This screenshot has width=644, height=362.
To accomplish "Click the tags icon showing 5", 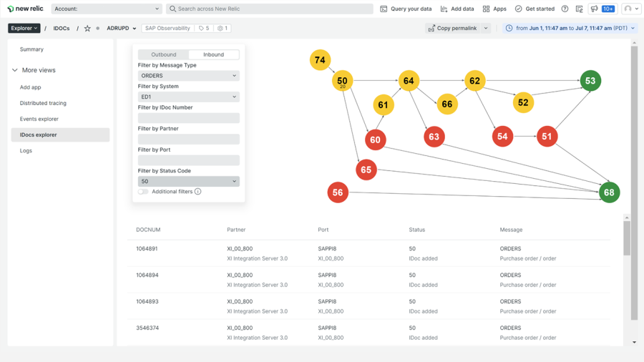I will pyautogui.click(x=204, y=29).
